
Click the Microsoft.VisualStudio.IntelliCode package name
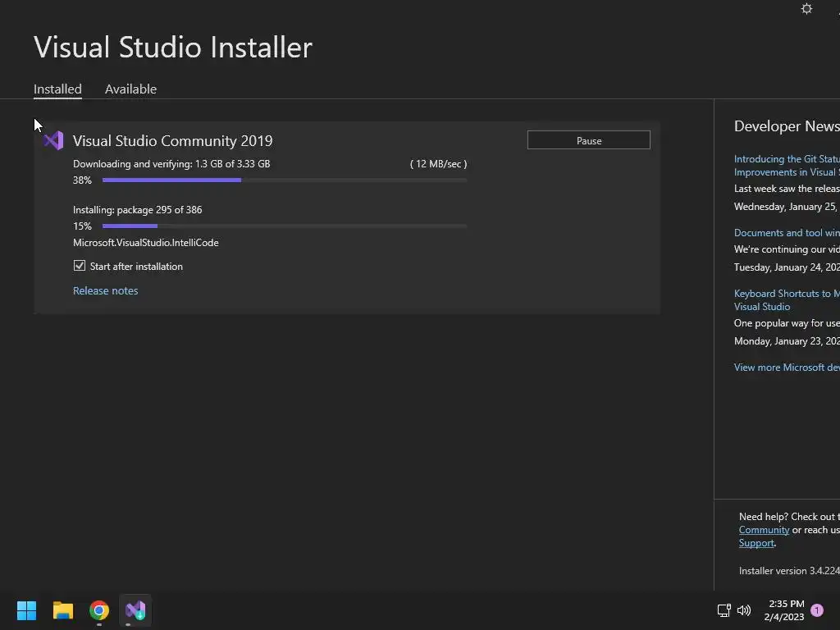(146, 243)
